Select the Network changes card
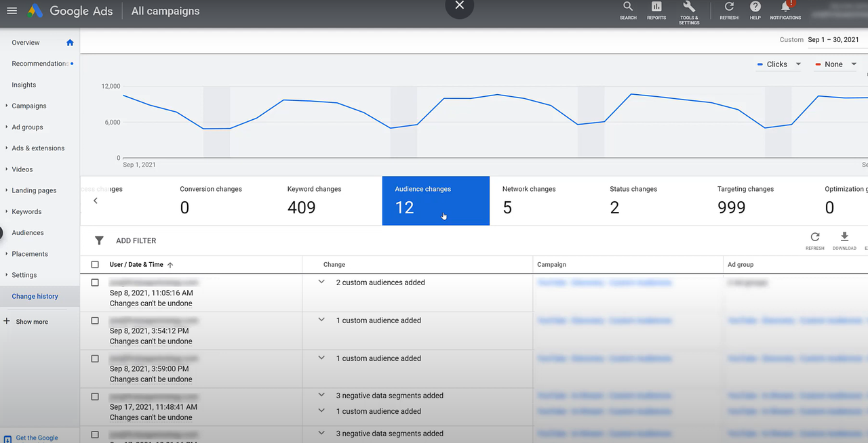 click(543, 201)
